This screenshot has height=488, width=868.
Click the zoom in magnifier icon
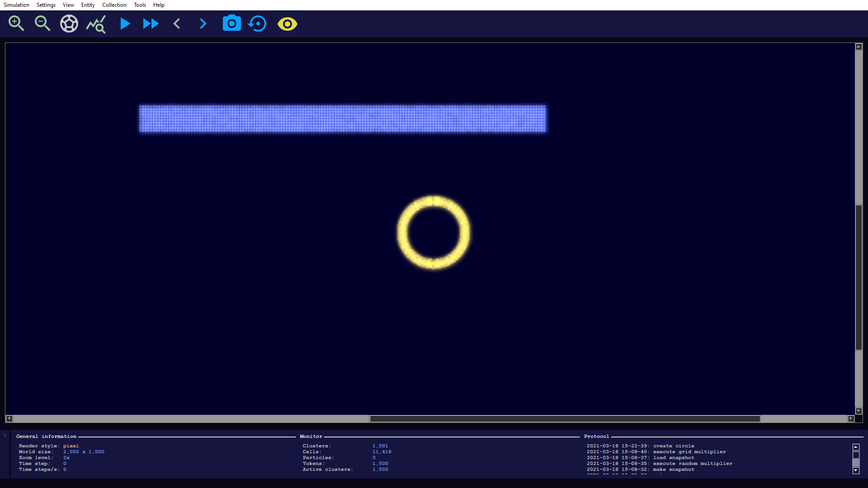tap(16, 23)
